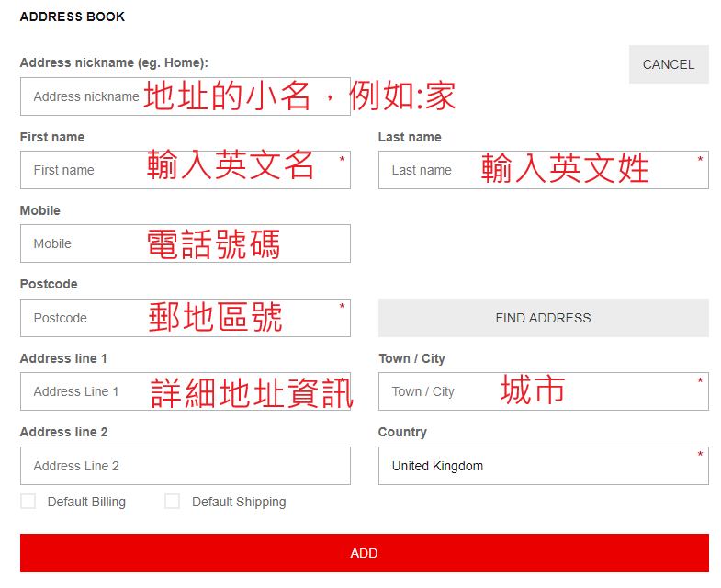Focus the Address nickname input field
Image resolution: width=721 pixels, height=588 pixels.
[x=185, y=96]
